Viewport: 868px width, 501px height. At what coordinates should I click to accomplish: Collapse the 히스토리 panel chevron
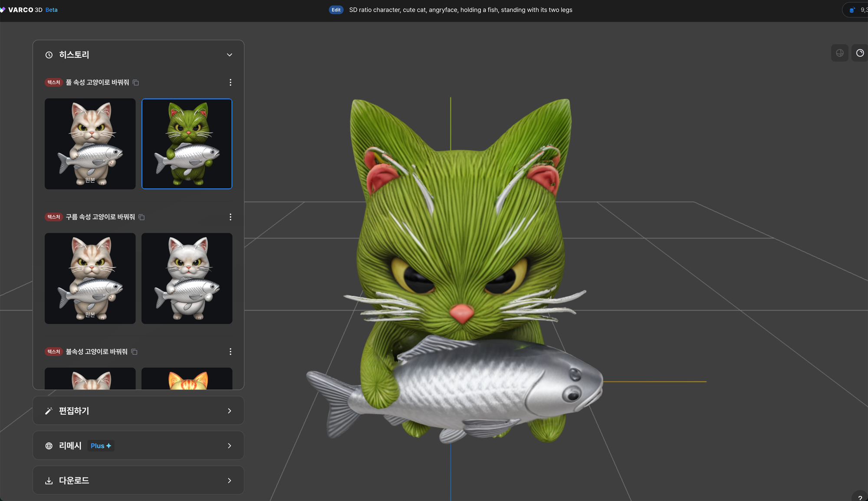230,55
